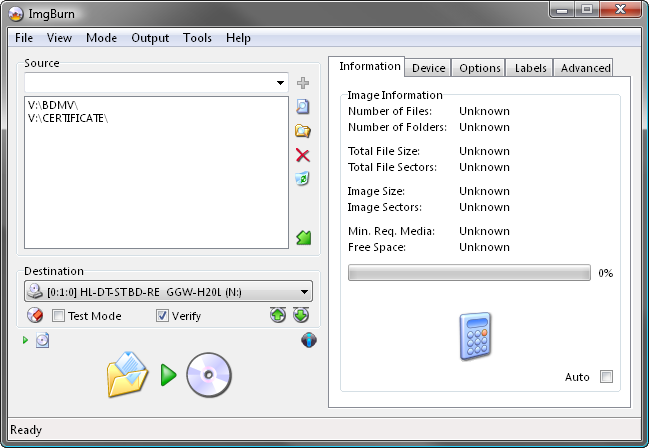The image size is (649, 448).
Task: Open the Output menu
Action: point(150,38)
